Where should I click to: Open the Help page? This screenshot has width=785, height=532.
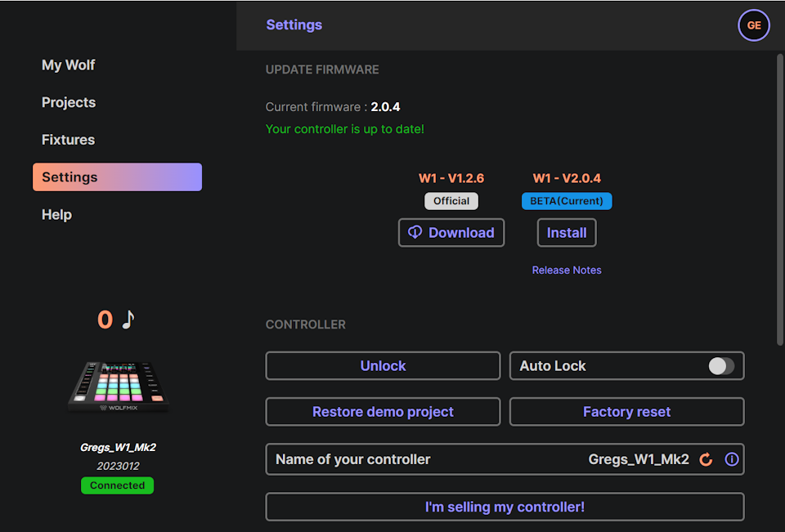click(56, 215)
